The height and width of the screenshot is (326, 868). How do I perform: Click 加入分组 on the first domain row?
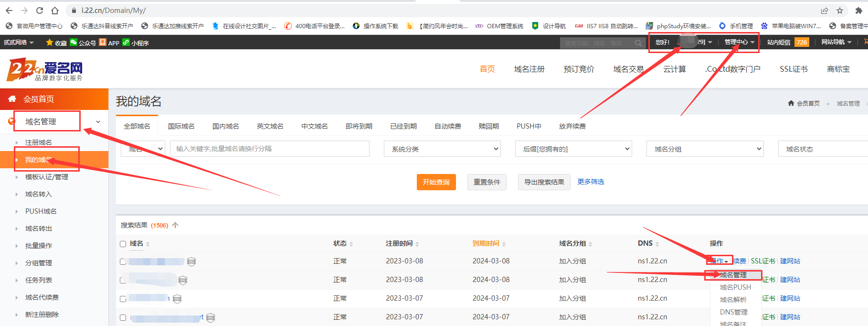click(572, 261)
